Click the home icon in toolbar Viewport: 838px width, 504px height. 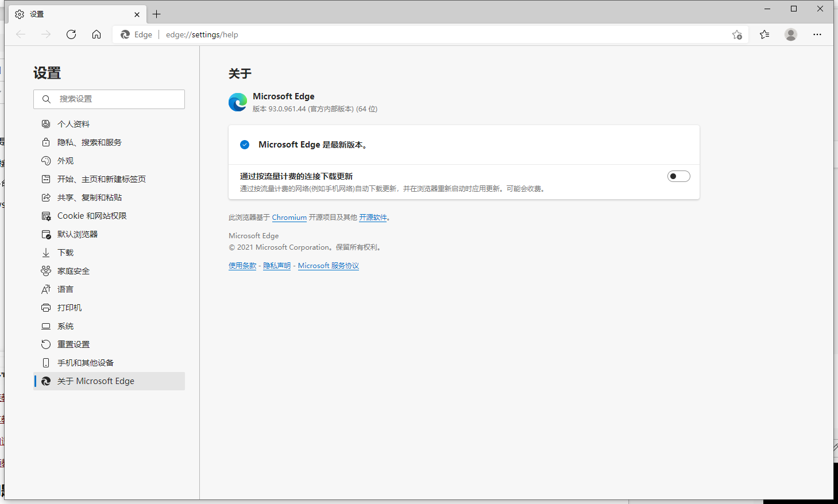tap(96, 34)
